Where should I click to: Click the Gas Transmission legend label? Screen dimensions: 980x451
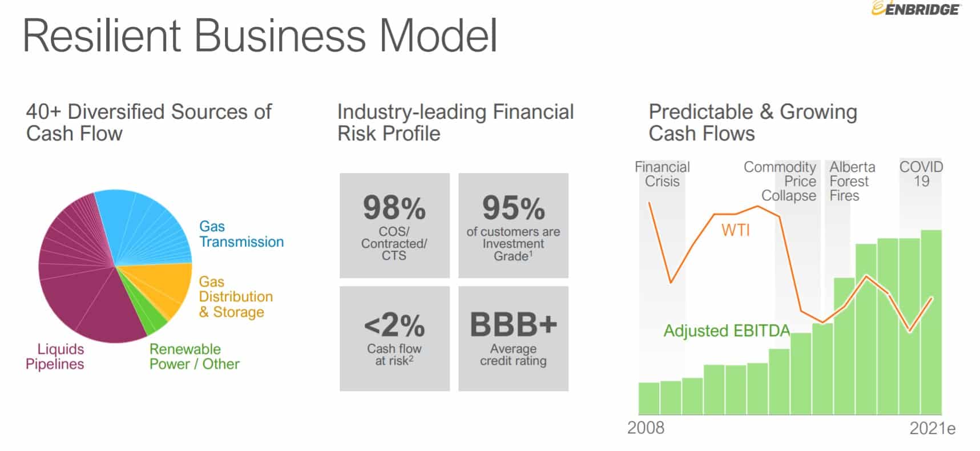pos(241,234)
